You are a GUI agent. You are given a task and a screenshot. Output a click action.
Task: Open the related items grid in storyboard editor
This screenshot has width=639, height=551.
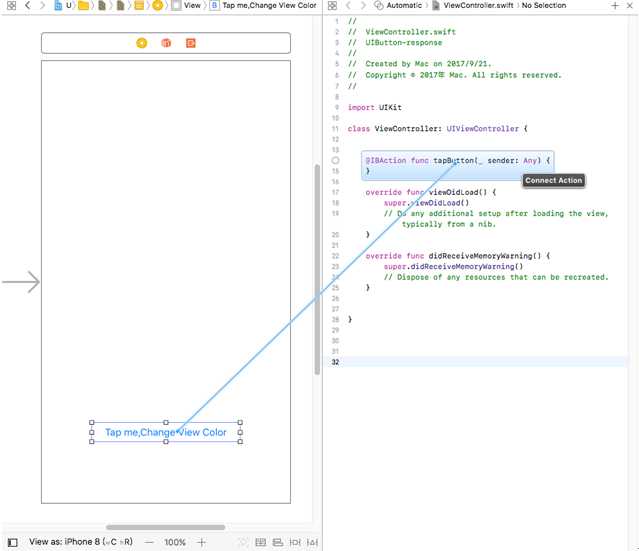coord(11,6)
